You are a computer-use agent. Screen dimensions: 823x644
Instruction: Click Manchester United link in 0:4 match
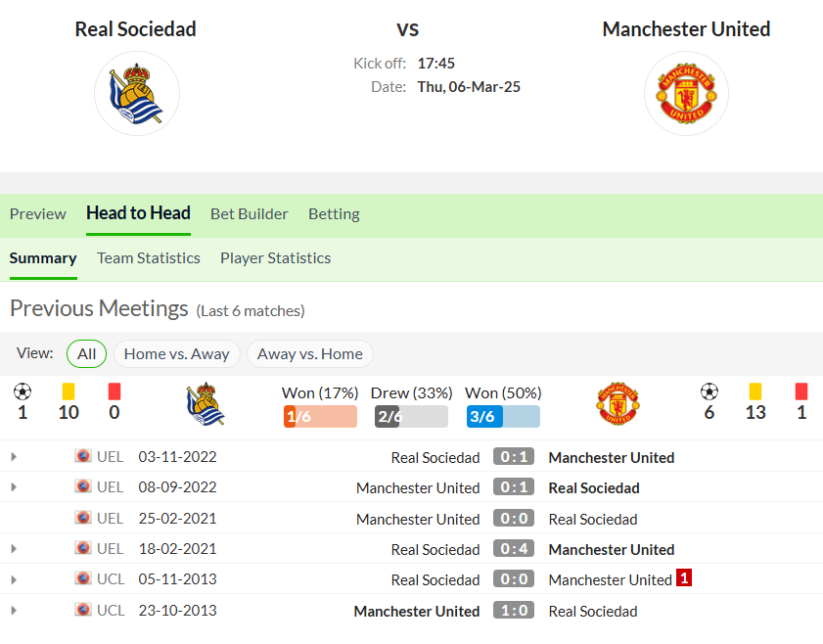[x=612, y=549]
